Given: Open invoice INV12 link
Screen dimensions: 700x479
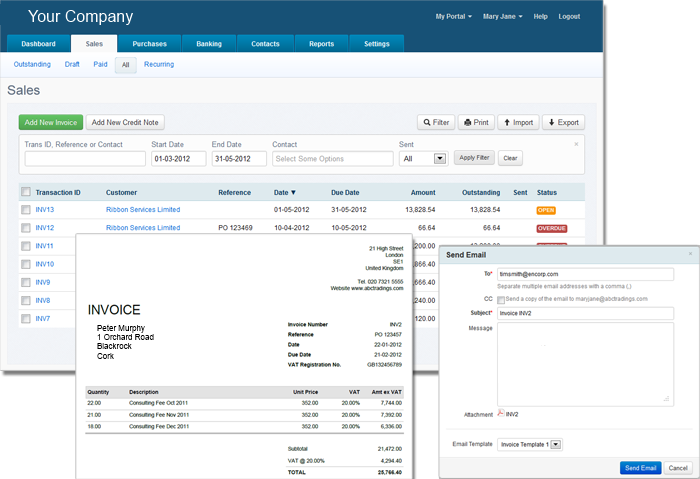Looking at the screenshot, I should (x=45, y=228).
